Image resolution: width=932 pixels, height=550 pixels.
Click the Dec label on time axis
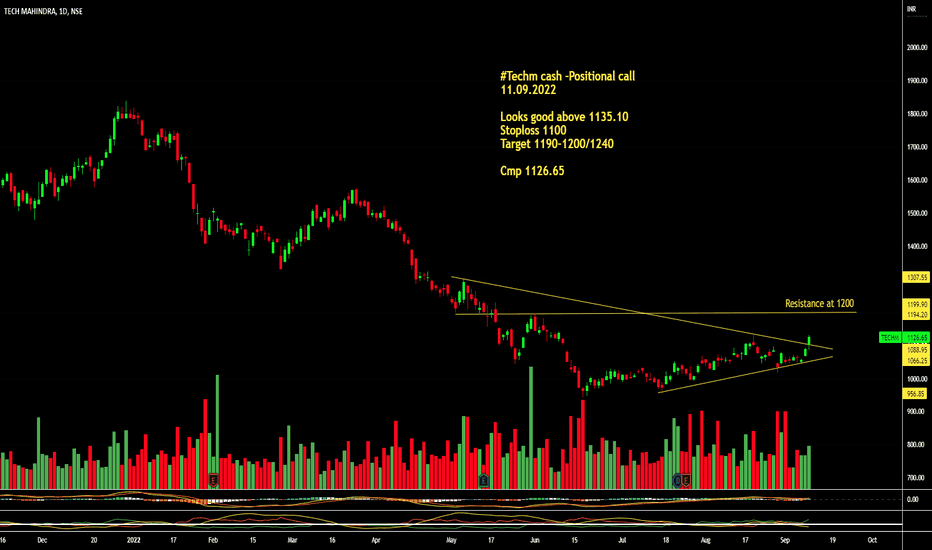point(42,540)
